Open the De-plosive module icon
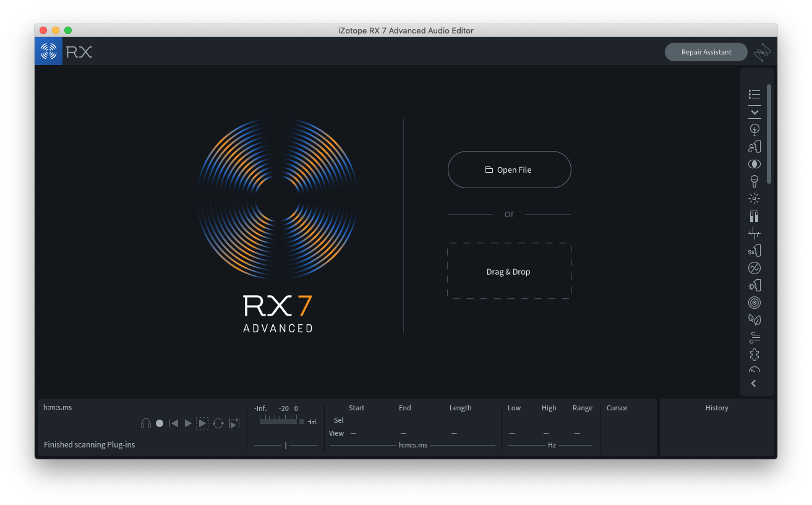812x505 pixels. (754, 285)
